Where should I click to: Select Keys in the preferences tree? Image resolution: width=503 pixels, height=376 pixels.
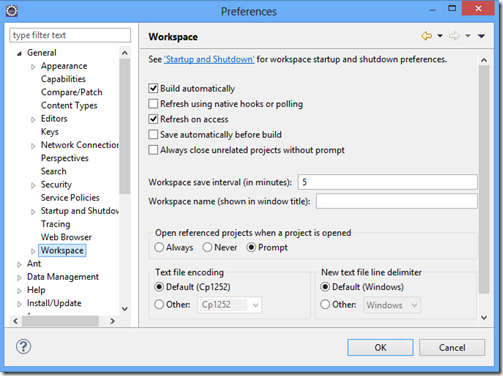point(50,132)
